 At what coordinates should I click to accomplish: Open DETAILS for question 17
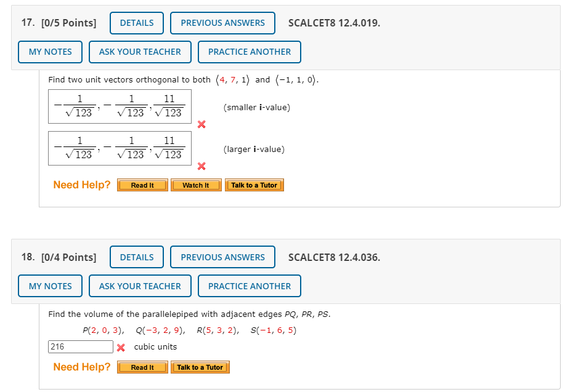pyautogui.click(x=136, y=23)
